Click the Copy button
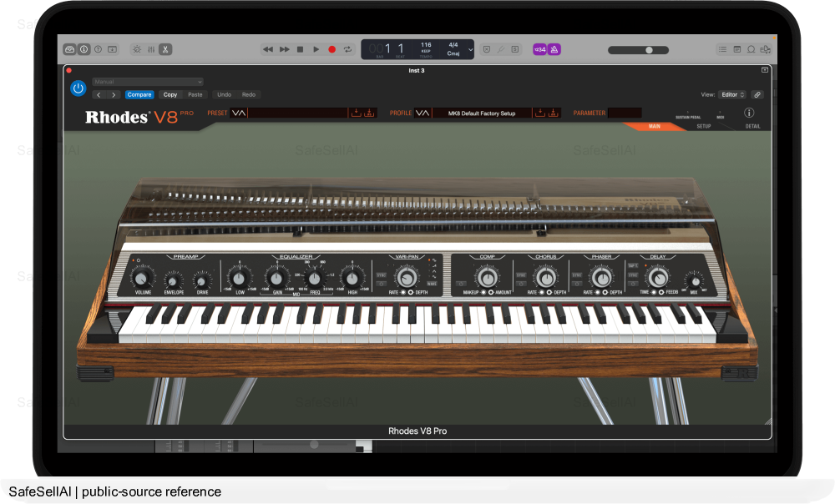The width and height of the screenshot is (835, 504). pos(170,95)
